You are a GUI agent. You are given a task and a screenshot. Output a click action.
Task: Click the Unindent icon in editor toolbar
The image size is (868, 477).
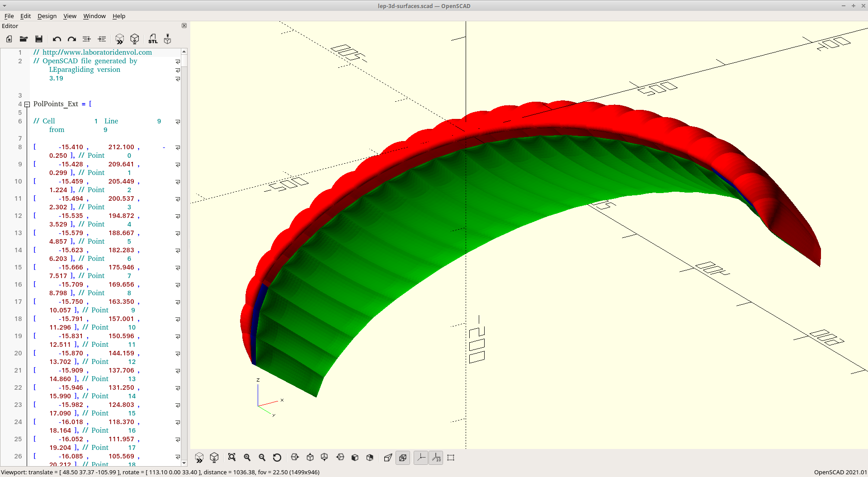tap(87, 39)
